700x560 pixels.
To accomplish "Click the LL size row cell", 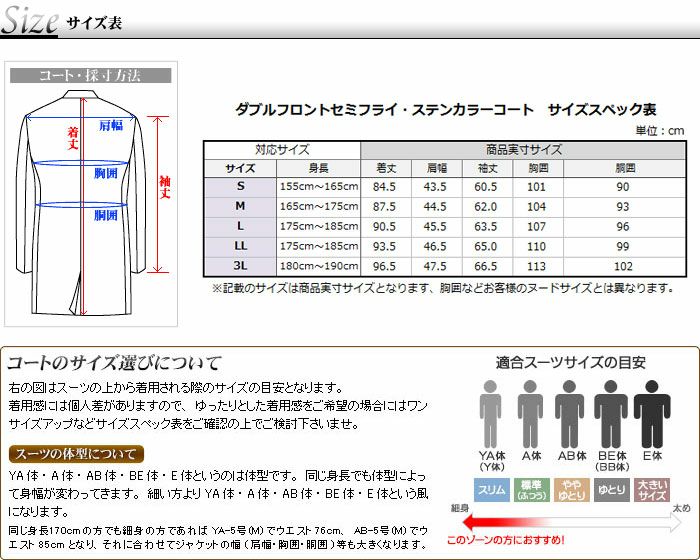I will [x=240, y=246].
